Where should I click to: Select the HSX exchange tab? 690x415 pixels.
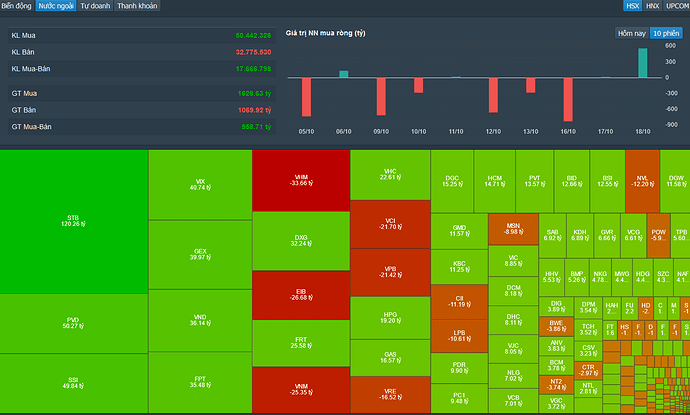[x=632, y=6]
